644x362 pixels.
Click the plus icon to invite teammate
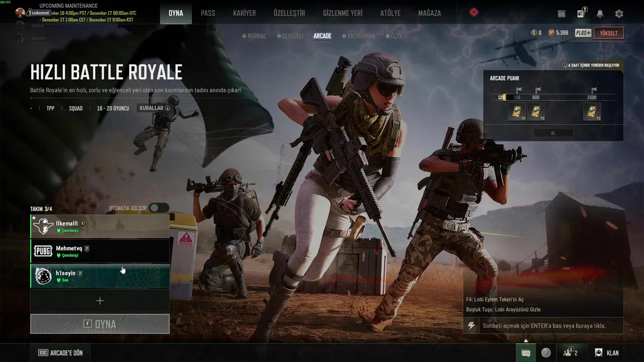[x=100, y=301]
